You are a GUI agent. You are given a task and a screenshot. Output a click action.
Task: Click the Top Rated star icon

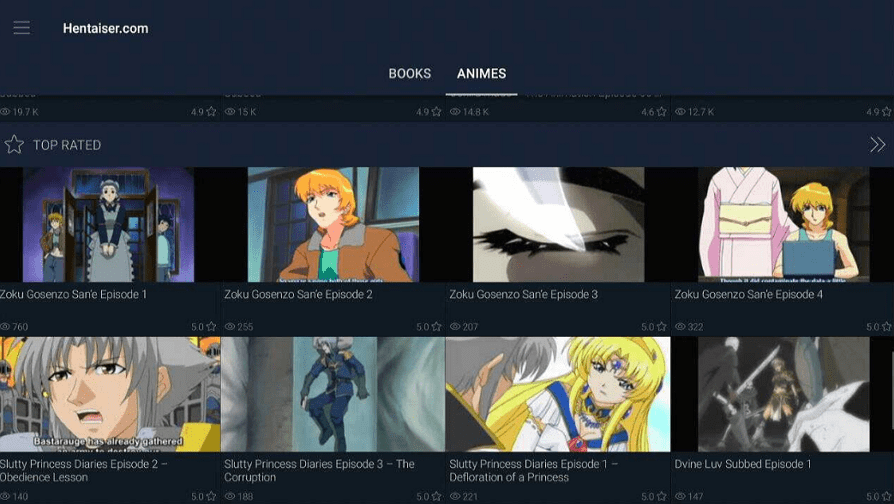point(14,145)
